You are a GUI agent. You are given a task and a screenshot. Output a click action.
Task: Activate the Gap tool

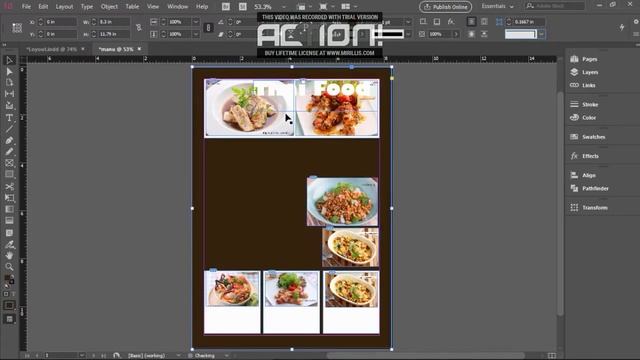click(x=9, y=94)
